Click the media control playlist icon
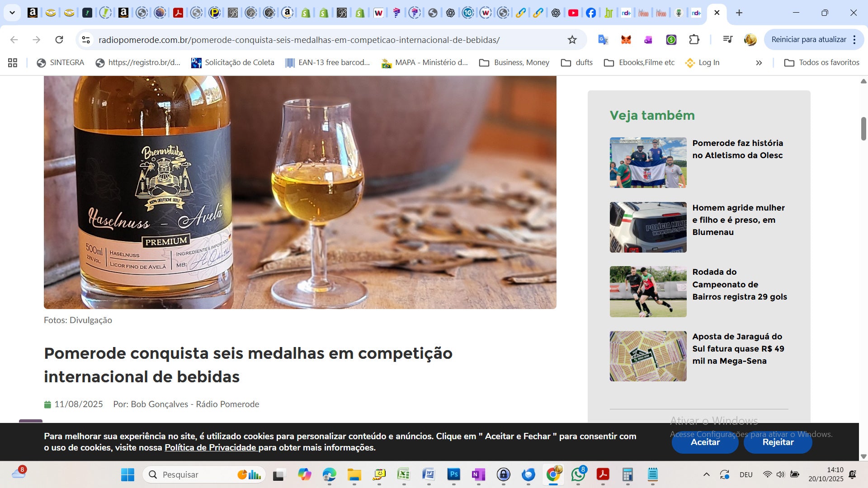 pos(727,40)
